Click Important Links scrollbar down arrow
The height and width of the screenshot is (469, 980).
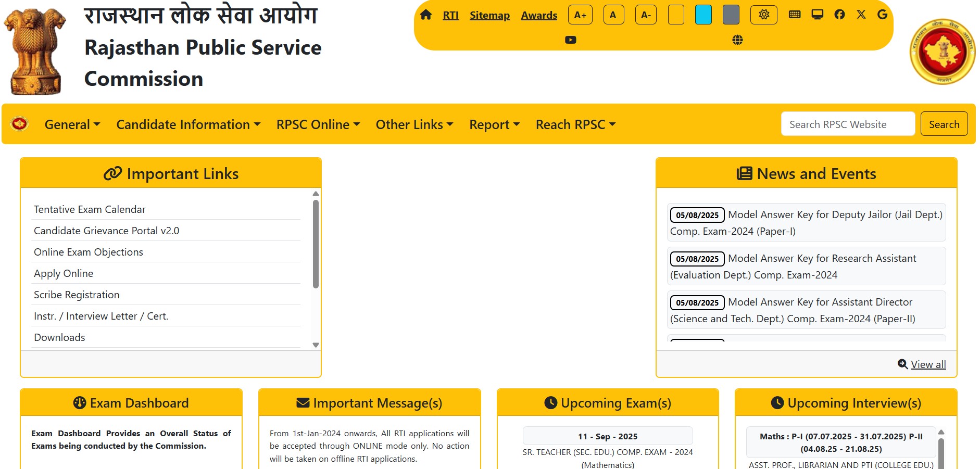[x=316, y=345]
